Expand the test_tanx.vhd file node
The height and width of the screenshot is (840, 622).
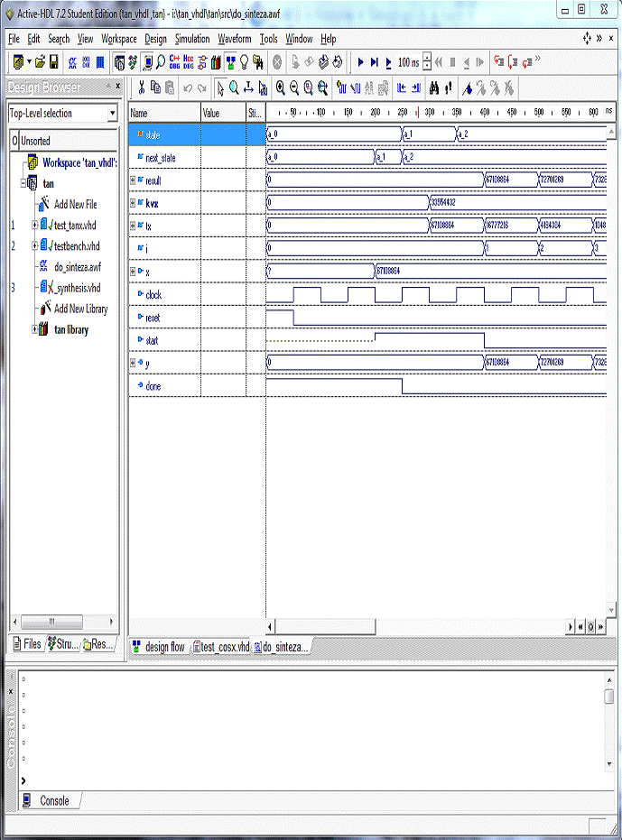(x=34, y=225)
